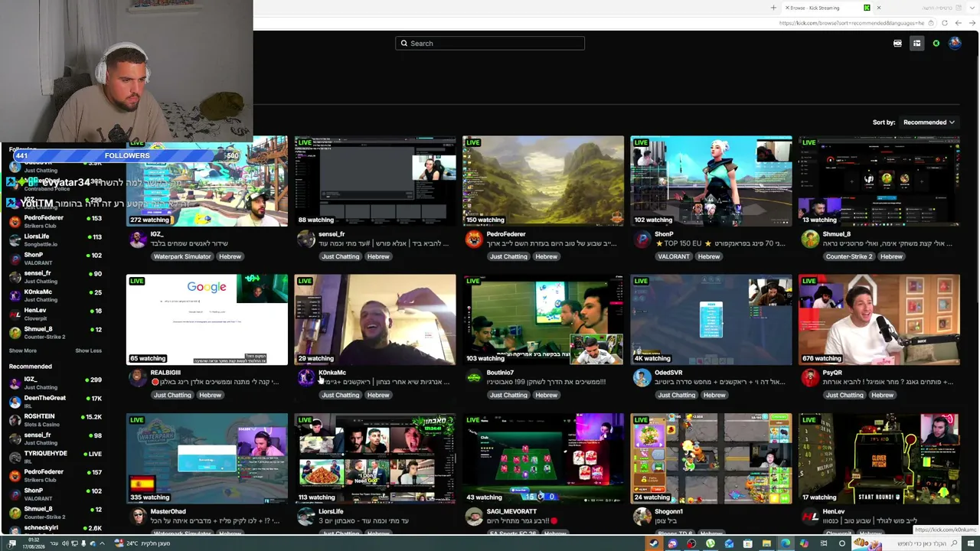Click the highlighted header icon beside the green one
Viewport: 980px width, 551px height.
[916, 44]
